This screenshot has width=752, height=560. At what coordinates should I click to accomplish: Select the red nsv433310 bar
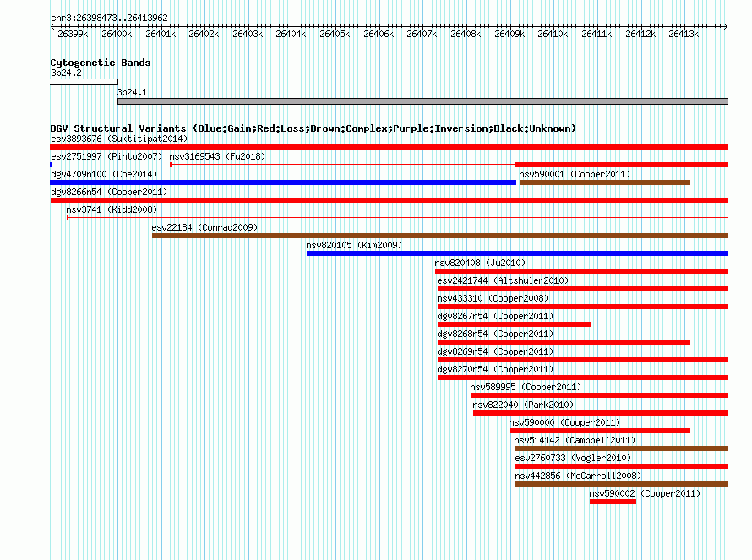(x=583, y=307)
